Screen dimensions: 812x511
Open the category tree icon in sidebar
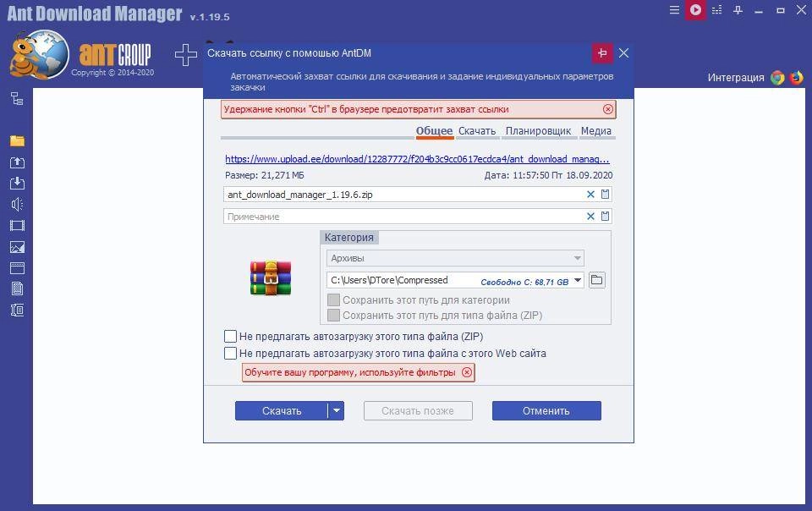coord(17,98)
